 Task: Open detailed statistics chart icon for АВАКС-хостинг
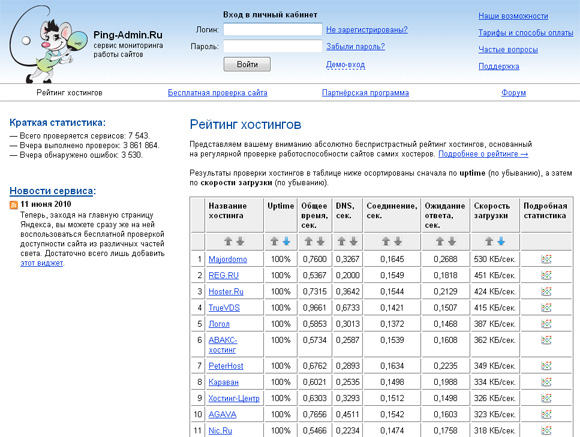tap(546, 340)
